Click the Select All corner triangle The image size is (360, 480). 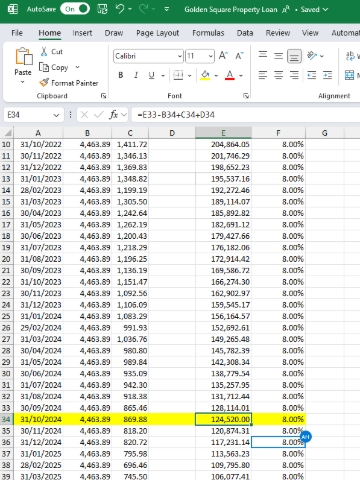coord(7,133)
